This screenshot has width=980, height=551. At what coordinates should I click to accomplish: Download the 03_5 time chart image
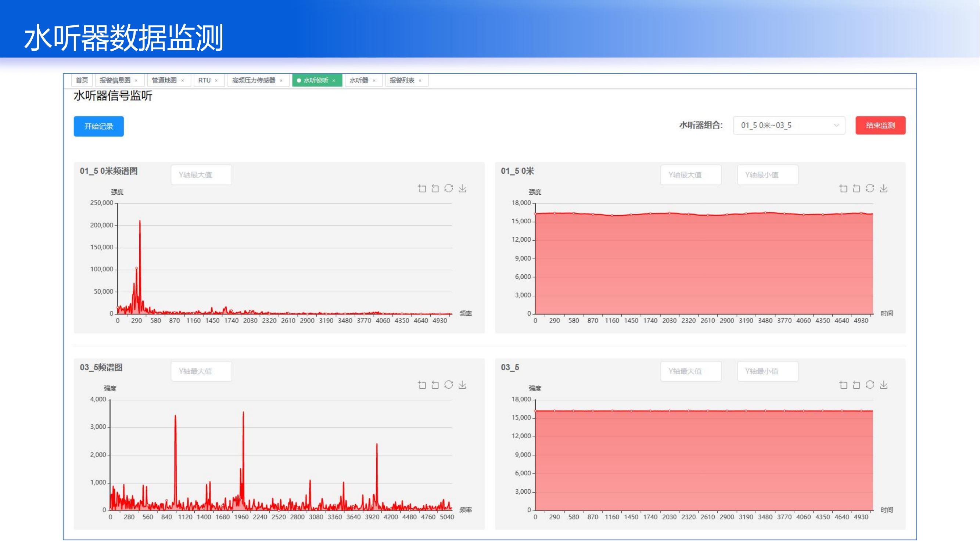(x=884, y=385)
